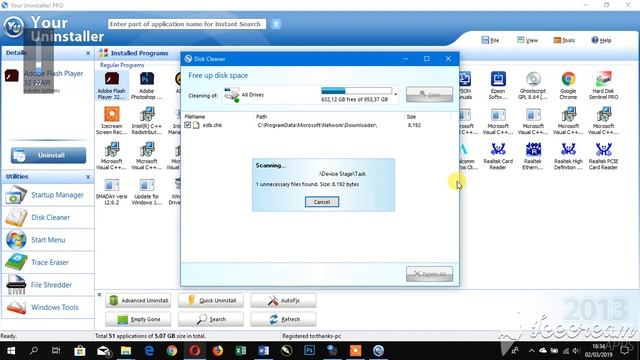Click the Empty Gone button
The height and width of the screenshot is (360, 640).
pos(138,319)
